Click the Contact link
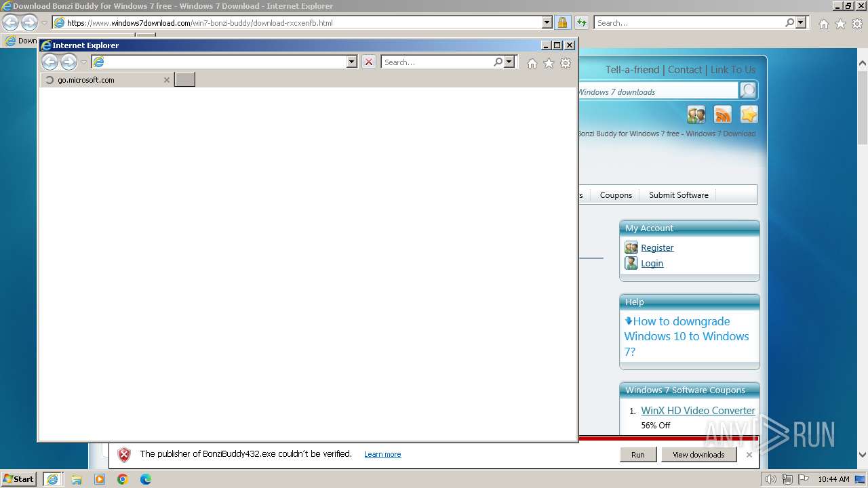The height and width of the screenshot is (488, 868). (685, 70)
